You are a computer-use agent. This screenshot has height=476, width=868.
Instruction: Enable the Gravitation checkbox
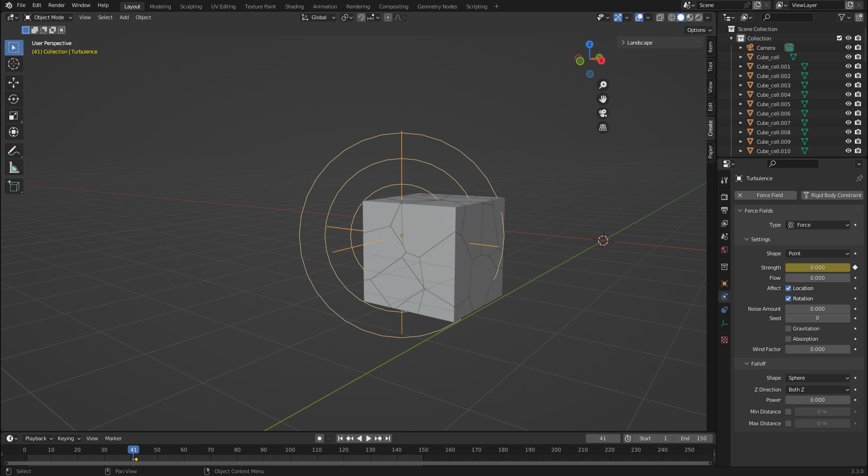788,329
